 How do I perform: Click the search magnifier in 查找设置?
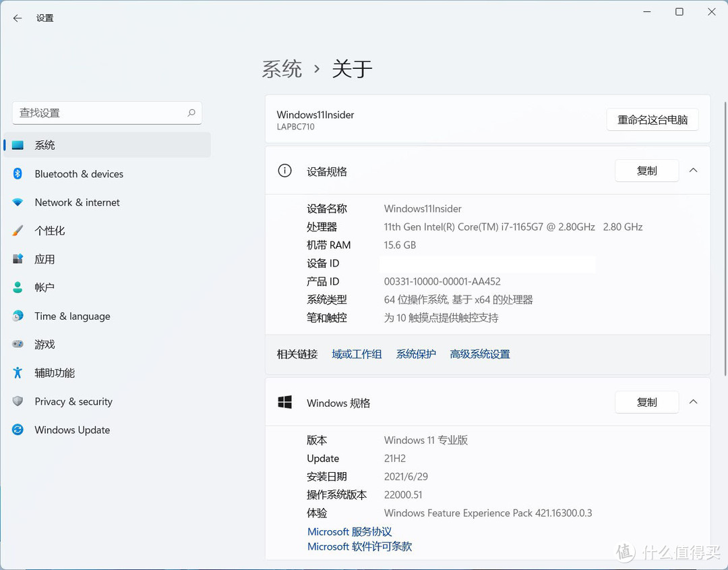click(x=192, y=113)
